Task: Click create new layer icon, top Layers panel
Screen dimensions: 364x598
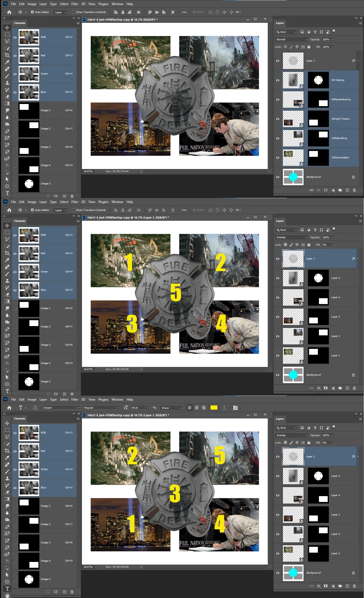Action: pyautogui.click(x=347, y=190)
